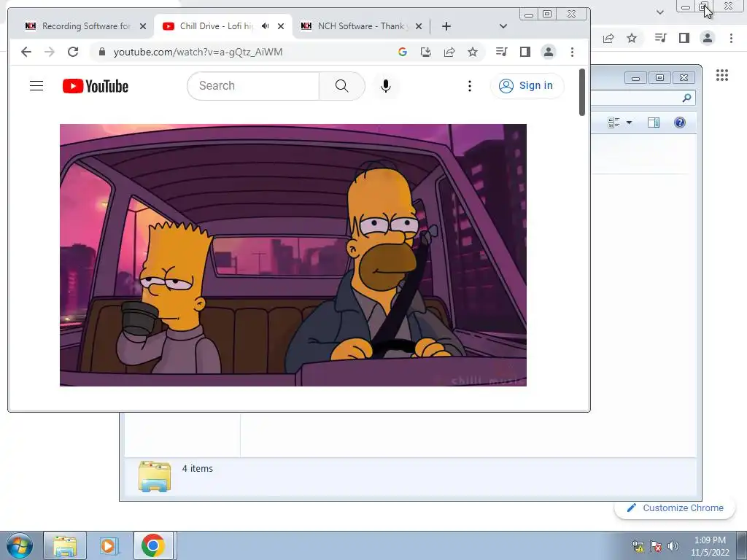Close the NCH Software Thank you tab
This screenshot has height=560, width=747.
click(x=419, y=26)
